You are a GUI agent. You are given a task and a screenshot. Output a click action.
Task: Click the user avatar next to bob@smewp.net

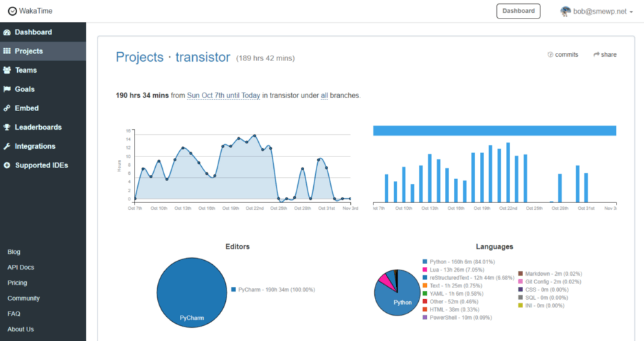[566, 12]
